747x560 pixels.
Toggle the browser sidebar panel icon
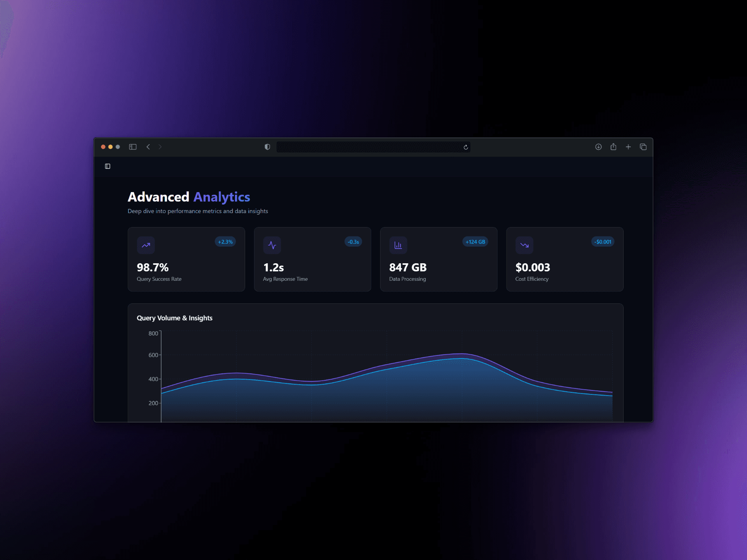tap(133, 147)
